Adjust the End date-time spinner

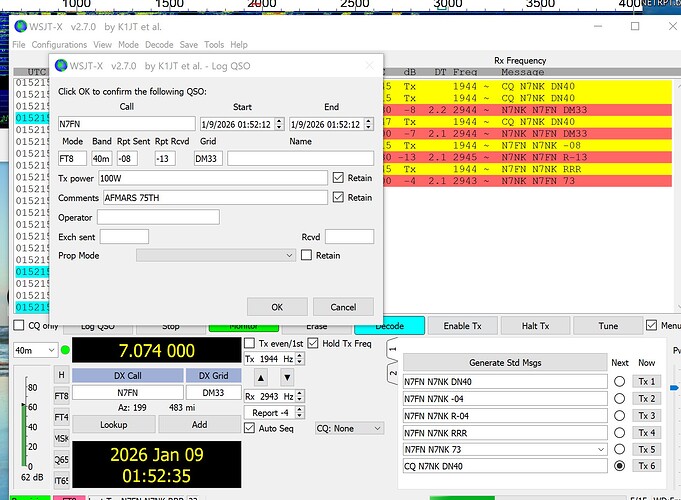coord(369,124)
